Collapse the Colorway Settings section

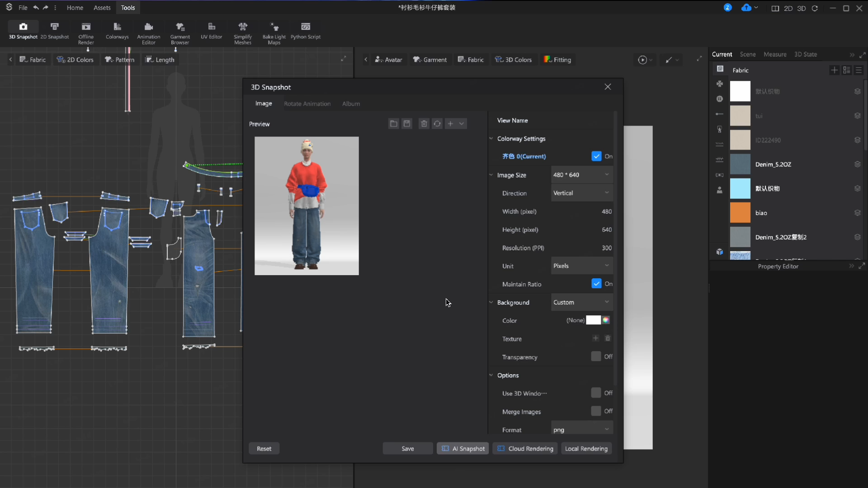(x=491, y=139)
